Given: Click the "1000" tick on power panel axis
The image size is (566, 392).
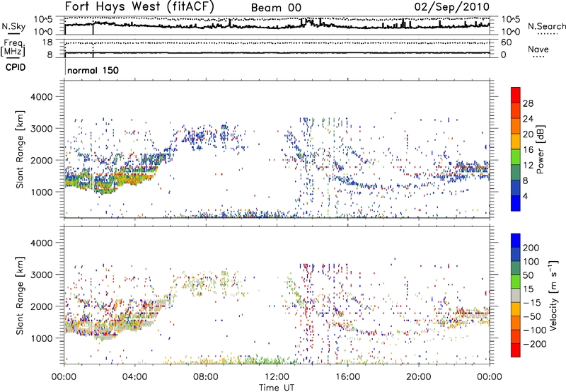Looking at the screenshot, I should 41,192.
